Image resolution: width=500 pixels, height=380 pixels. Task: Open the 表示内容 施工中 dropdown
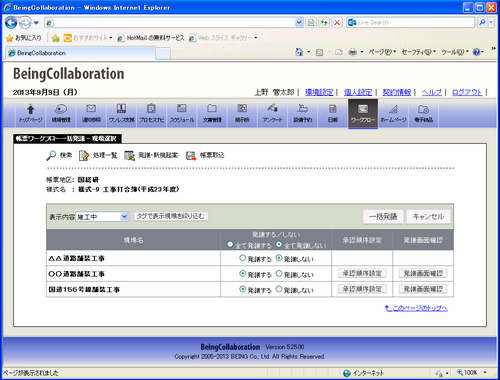102,217
